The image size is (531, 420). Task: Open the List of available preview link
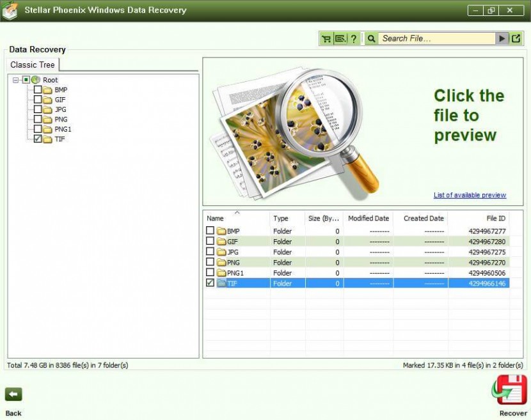point(470,195)
